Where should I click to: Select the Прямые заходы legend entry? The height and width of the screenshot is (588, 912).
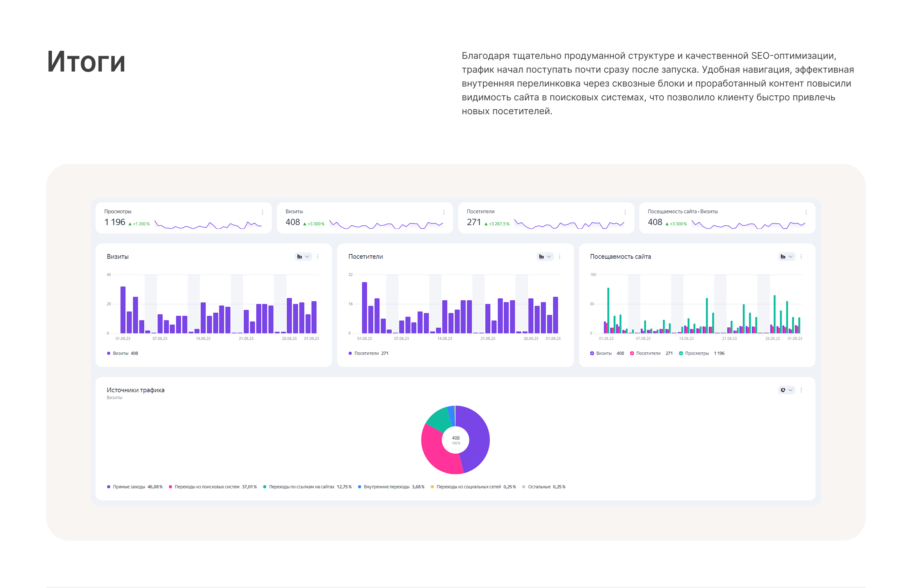coord(129,487)
